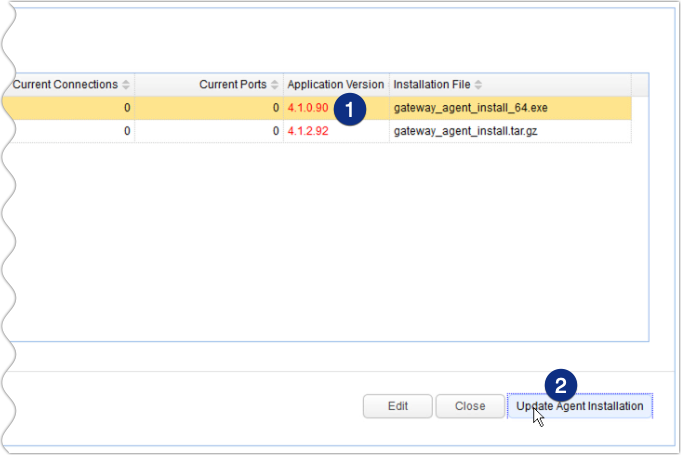Viewport: 681px width, 455px height.
Task: Click the Edit button
Action: 398,406
